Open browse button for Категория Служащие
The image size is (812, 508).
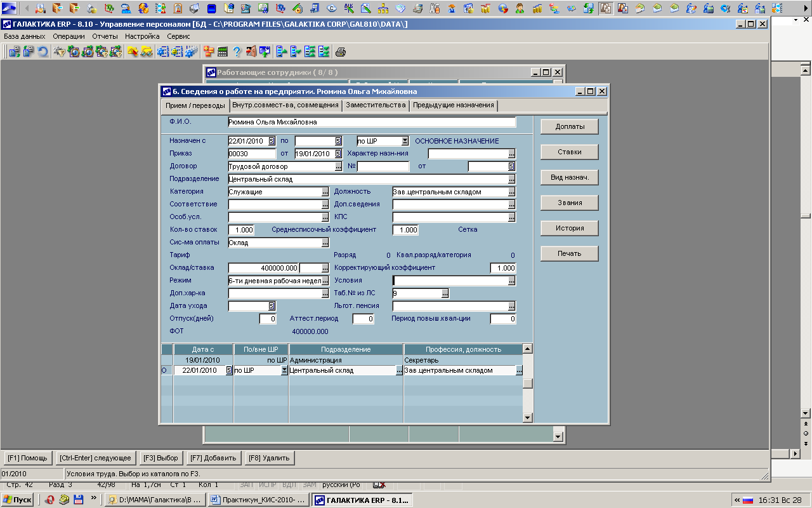[325, 192]
